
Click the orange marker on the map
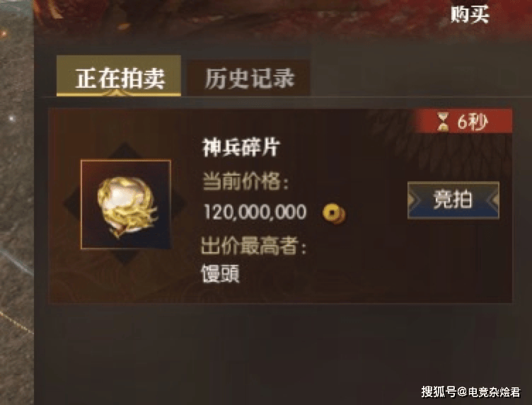tap(4, 33)
